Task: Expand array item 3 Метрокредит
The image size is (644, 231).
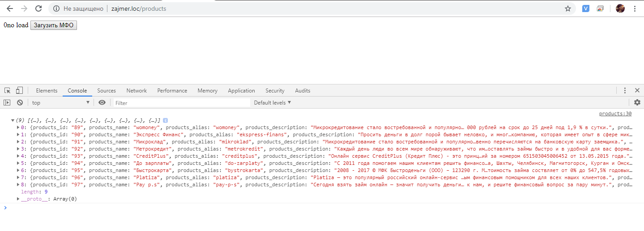Action: (x=18, y=149)
